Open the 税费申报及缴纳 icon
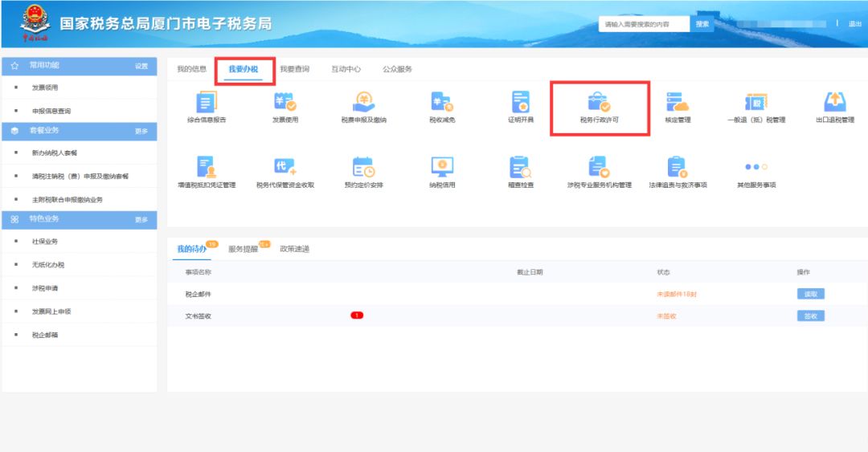The height and width of the screenshot is (452, 868). tap(364, 102)
